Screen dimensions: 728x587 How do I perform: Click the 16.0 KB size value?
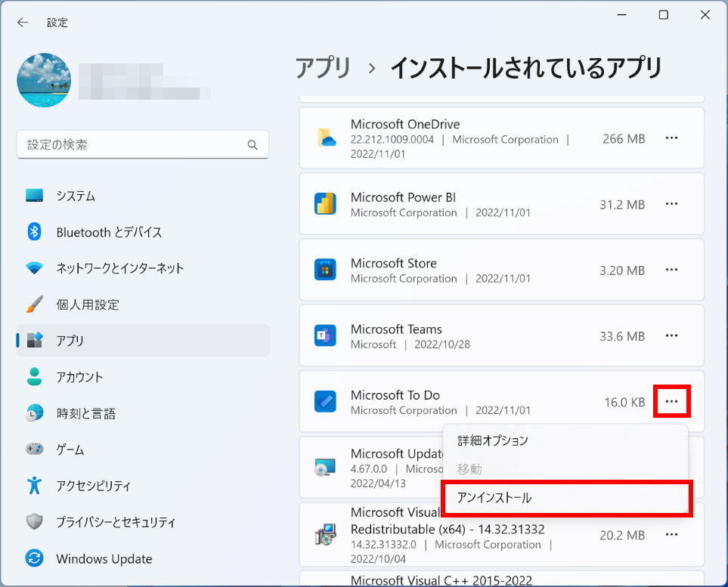pos(624,403)
